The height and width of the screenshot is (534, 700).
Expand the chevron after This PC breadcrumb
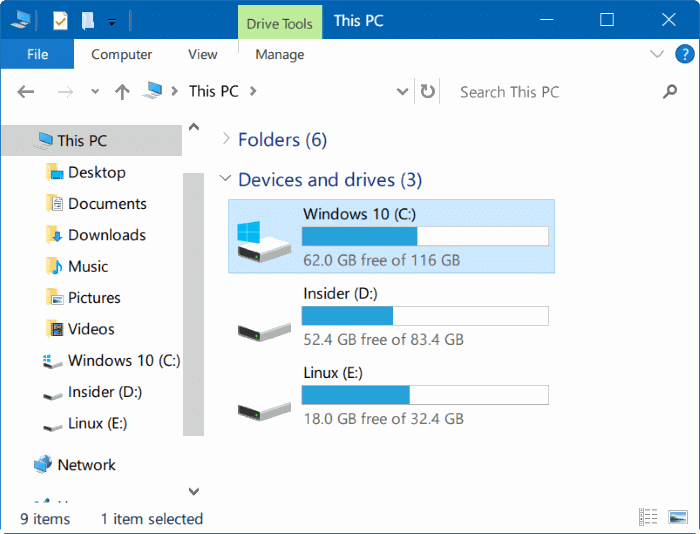tap(253, 92)
